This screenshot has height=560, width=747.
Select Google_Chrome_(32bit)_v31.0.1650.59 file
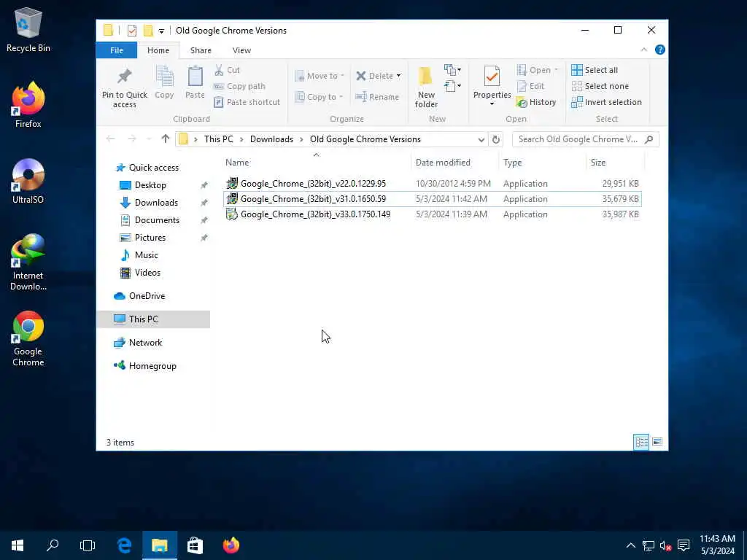click(x=433, y=199)
